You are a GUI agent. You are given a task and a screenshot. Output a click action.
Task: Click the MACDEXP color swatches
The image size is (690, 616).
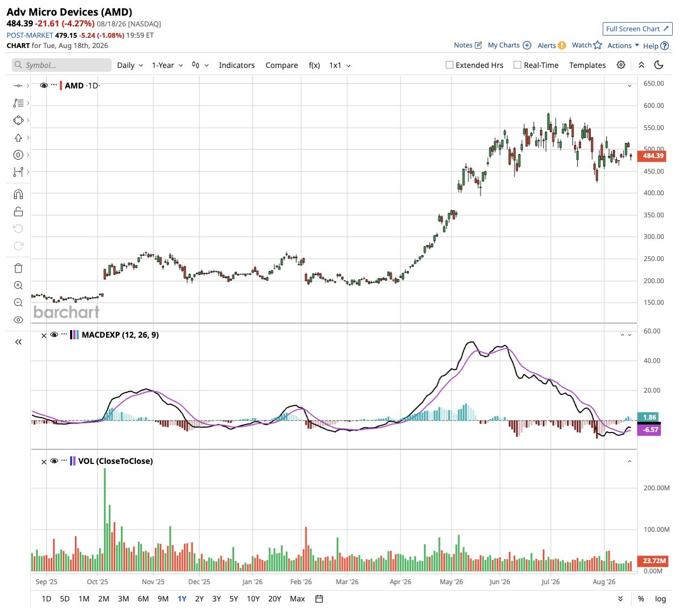click(x=74, y=334)
